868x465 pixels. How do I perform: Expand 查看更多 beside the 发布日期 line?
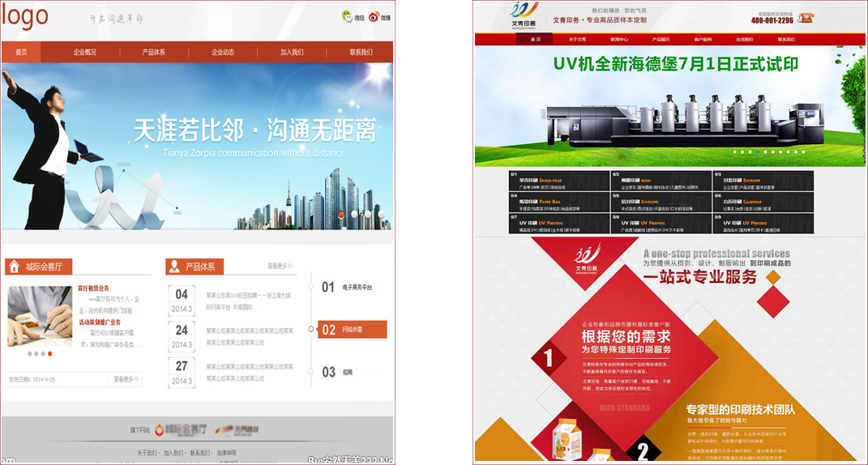pyautogui.click(x=126, y=379)
